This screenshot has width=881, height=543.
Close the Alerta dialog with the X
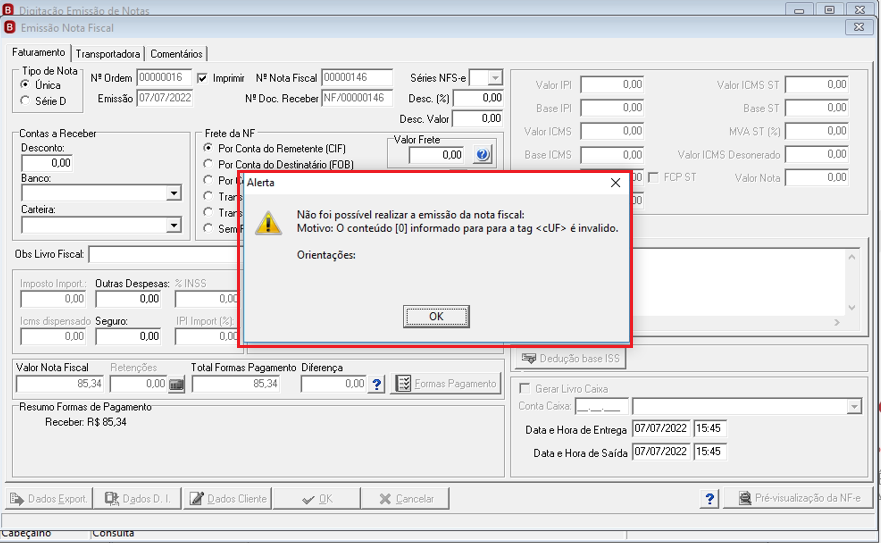[x=615, y=183]
